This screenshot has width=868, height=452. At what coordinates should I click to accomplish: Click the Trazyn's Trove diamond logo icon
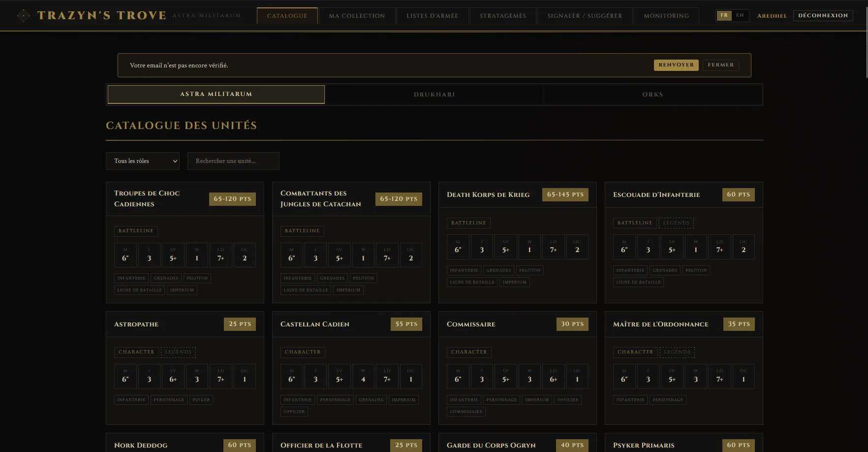(24, 16)
